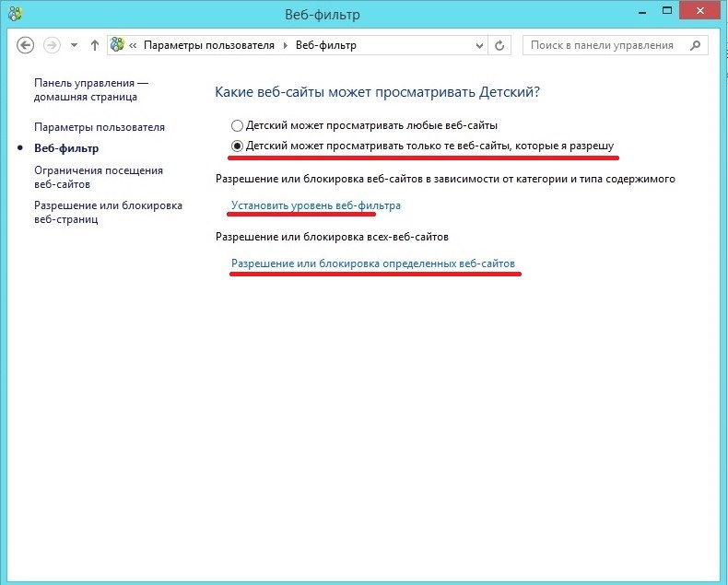728x585 pixels.
Task: Click Разрешение или блокировка определенных веб-сайтов link
Action: pos(373,263)
